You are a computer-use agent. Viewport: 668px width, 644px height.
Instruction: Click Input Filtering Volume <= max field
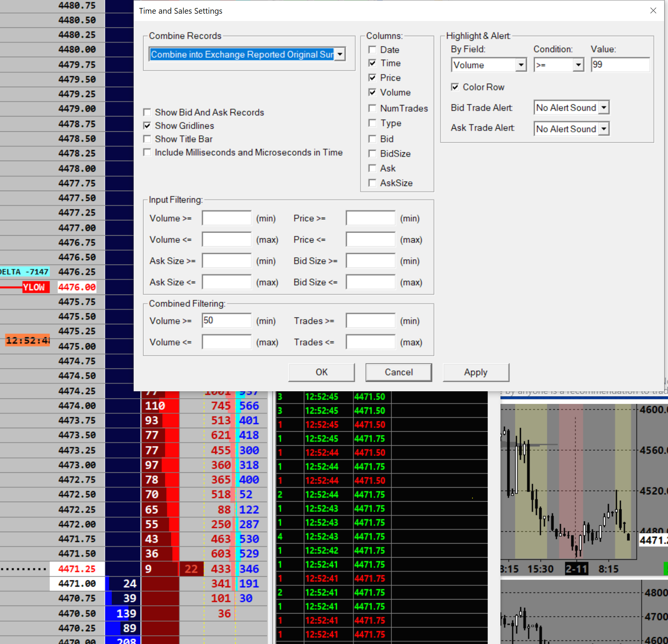coord(227,239)
